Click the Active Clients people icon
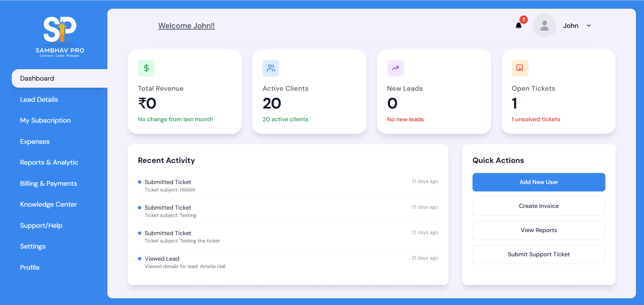This screenshot has height=305, width=644. (271, 68)
